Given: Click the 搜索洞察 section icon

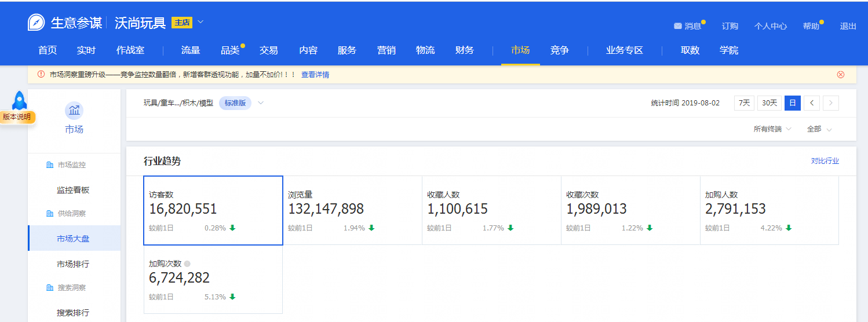Looking at the screenshot, I should (x=49, y=288).
